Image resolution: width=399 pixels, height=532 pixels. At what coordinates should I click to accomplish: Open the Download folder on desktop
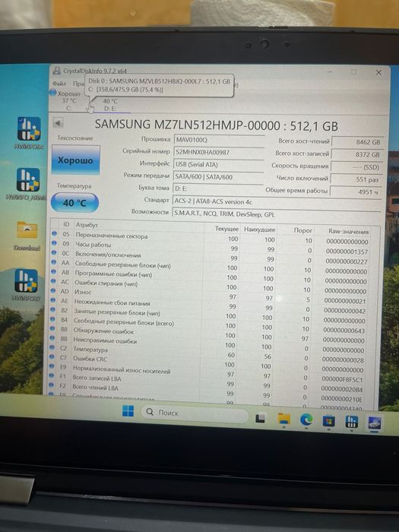(x=27, y=236)
